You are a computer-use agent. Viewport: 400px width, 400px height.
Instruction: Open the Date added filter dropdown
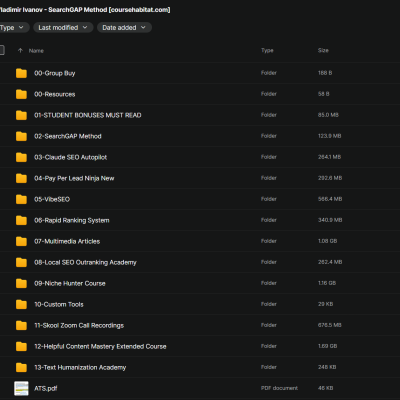click(124, 28)
